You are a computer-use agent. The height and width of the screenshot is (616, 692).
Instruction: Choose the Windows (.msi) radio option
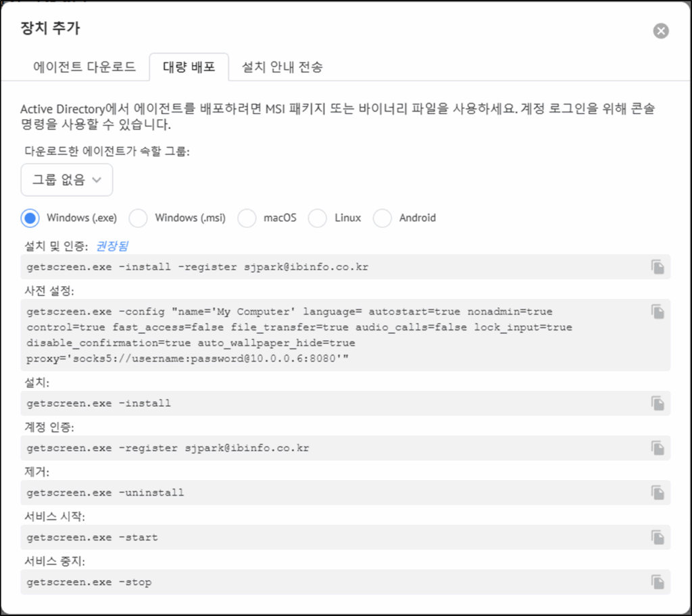click(x=138, y=218)
